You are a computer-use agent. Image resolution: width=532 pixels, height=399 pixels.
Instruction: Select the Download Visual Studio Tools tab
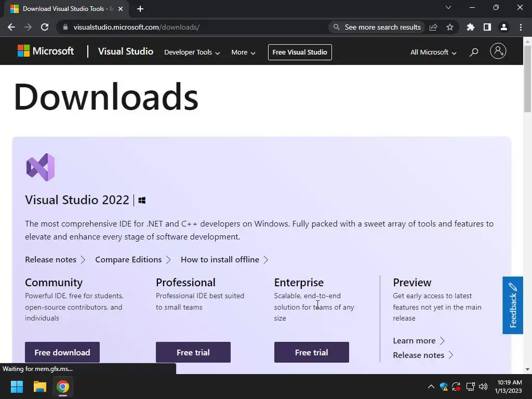pyautogui.click(x=66, y=9)
